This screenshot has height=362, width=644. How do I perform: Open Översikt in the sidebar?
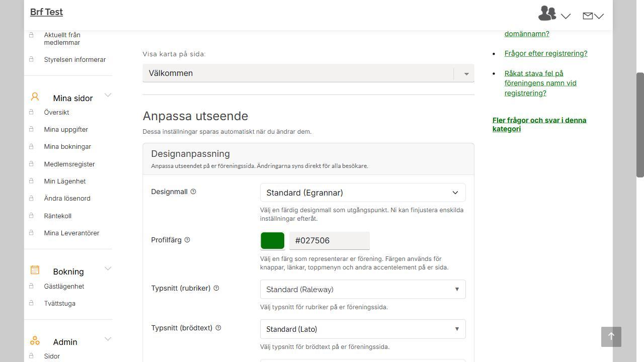[56, 112]
